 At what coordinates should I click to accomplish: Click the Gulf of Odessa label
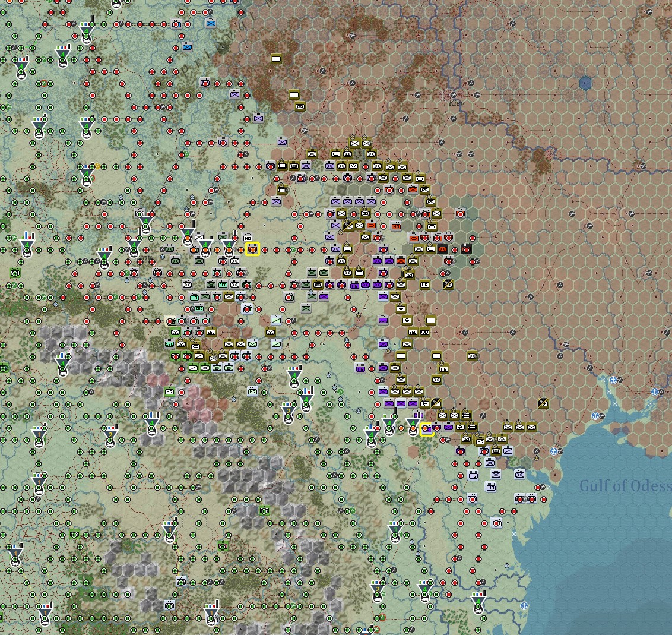click(x=625, y=486)
